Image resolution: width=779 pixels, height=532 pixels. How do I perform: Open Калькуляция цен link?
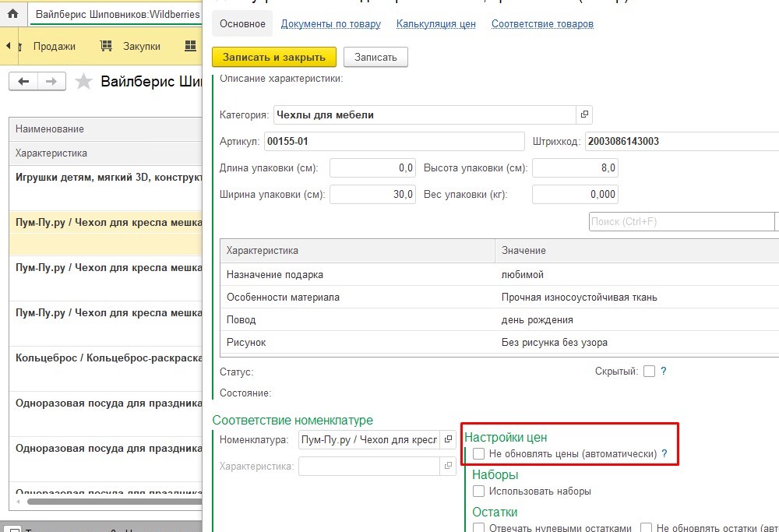435,24
